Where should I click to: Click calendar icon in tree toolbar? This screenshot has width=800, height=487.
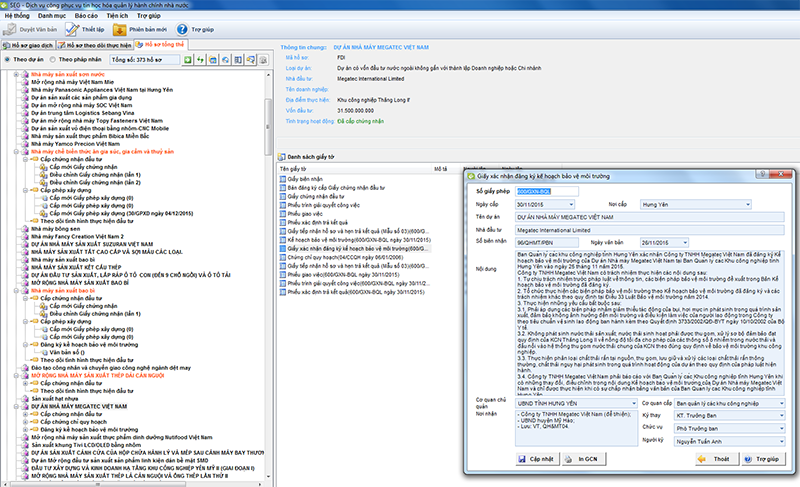[x=213, y=60]
